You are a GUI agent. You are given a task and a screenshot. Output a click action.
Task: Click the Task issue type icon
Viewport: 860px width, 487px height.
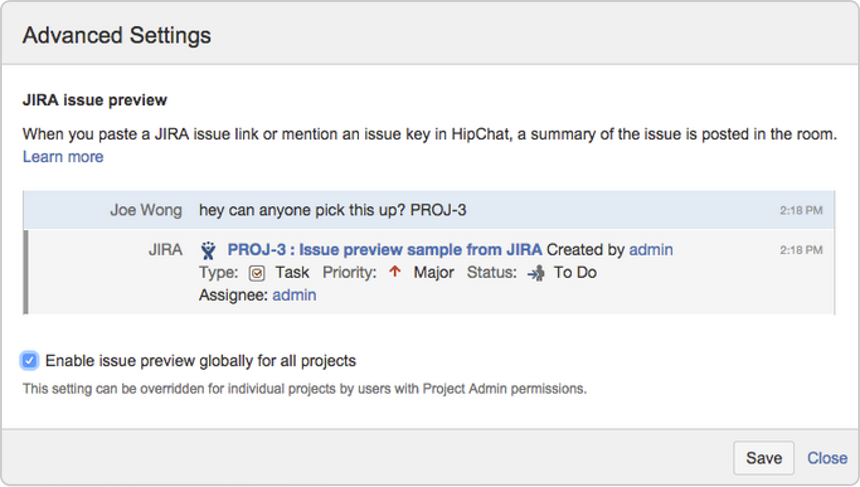(257, 273)
